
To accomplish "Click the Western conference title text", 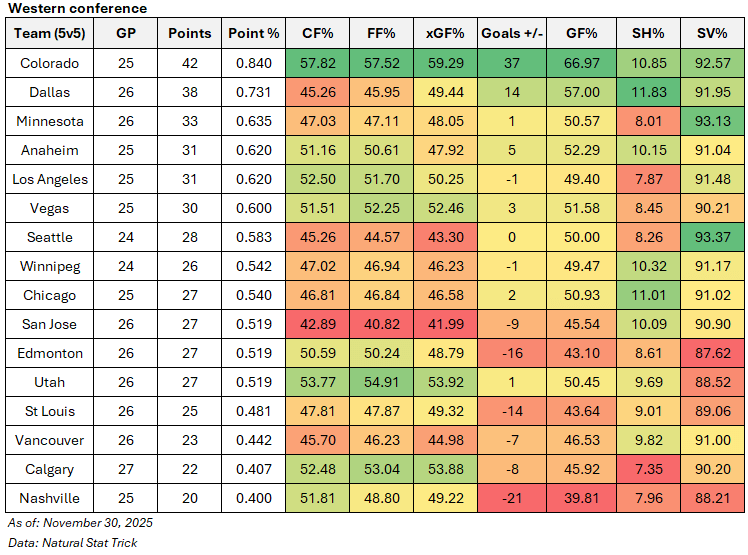I will click(x=76, y=9).
